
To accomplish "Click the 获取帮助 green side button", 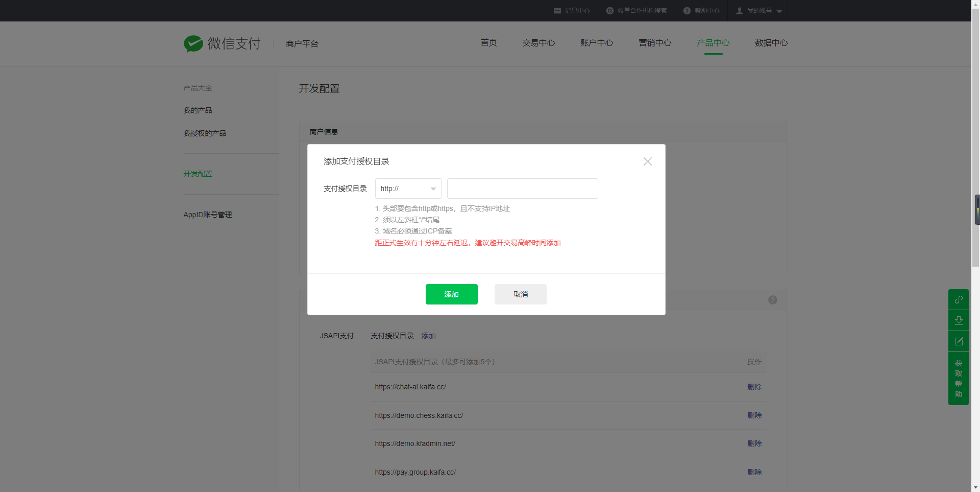I will tap(959, 379).
